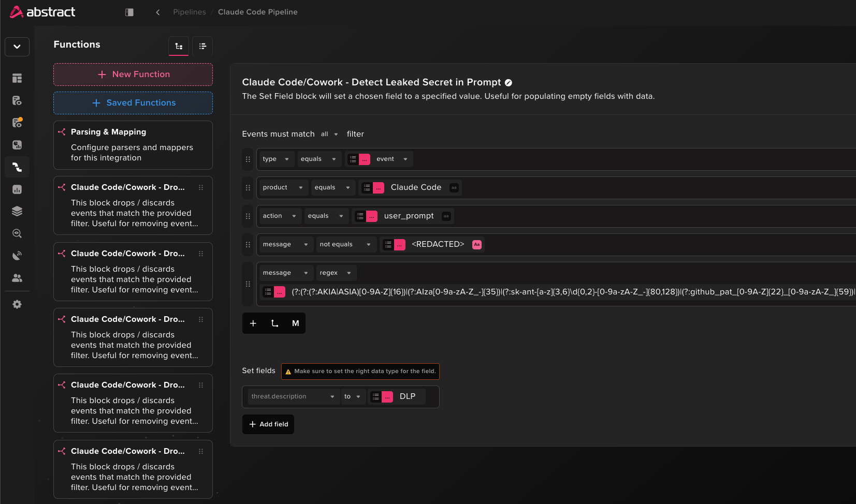Image resolution: width=856 pixels, height=504 pixels.
Task: Expand the threat.description field dropdown
Action: click(x=293, y=396)
